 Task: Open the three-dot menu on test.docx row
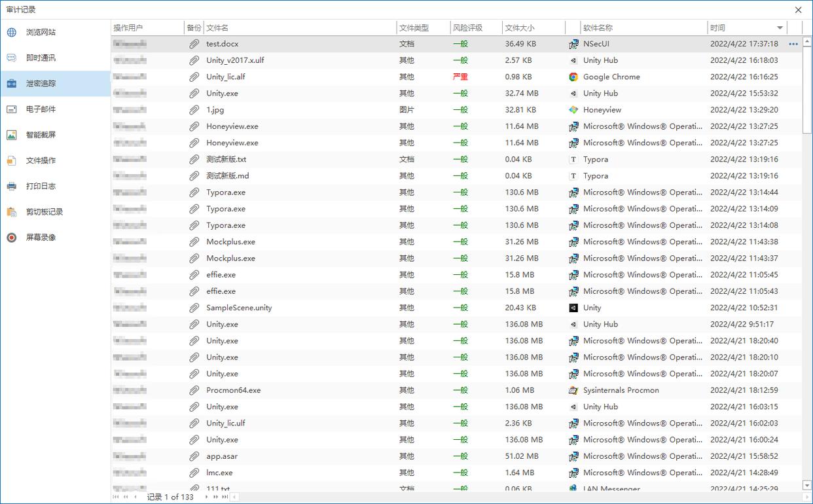pos(793,44)
